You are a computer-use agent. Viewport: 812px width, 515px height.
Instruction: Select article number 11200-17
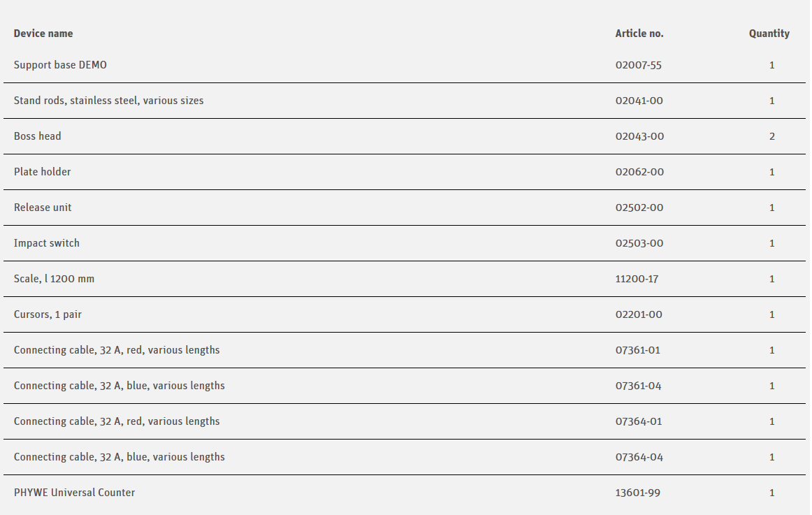click(x=637, y=279)
